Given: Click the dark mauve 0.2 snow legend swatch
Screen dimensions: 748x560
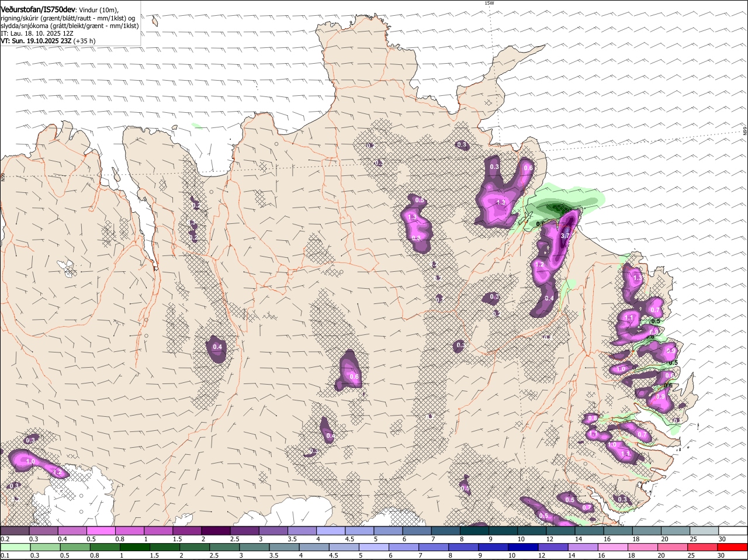Looking at the screenshot, I should pos(15,531).
